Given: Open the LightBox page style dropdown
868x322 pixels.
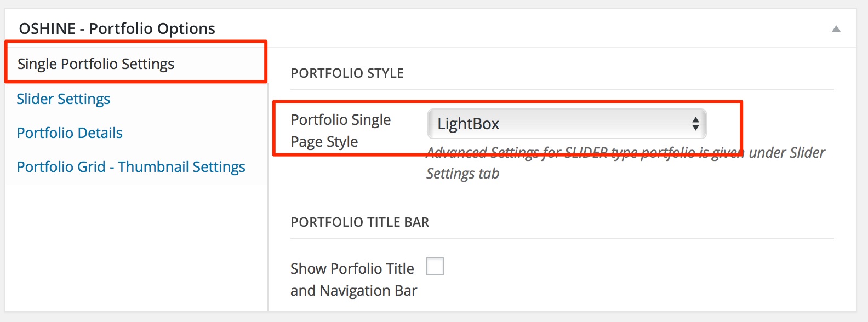Looking at the screenshot, I should 559,124.
